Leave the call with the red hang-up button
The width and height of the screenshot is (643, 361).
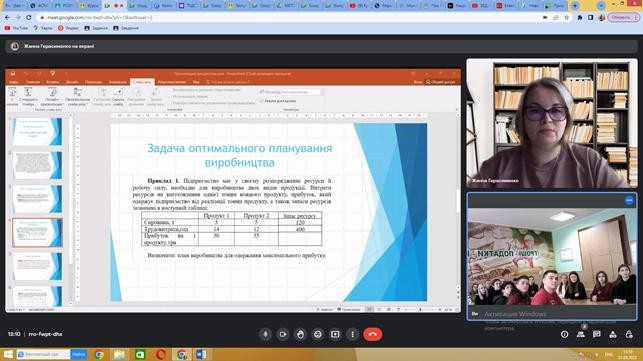(x=372, y=334)
